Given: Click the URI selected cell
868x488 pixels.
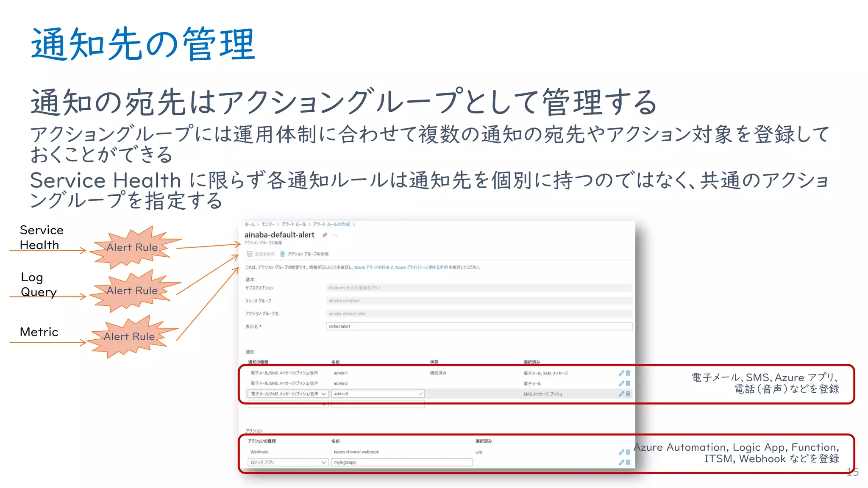Looking at the screenshot, I should [x=479, y=452].
